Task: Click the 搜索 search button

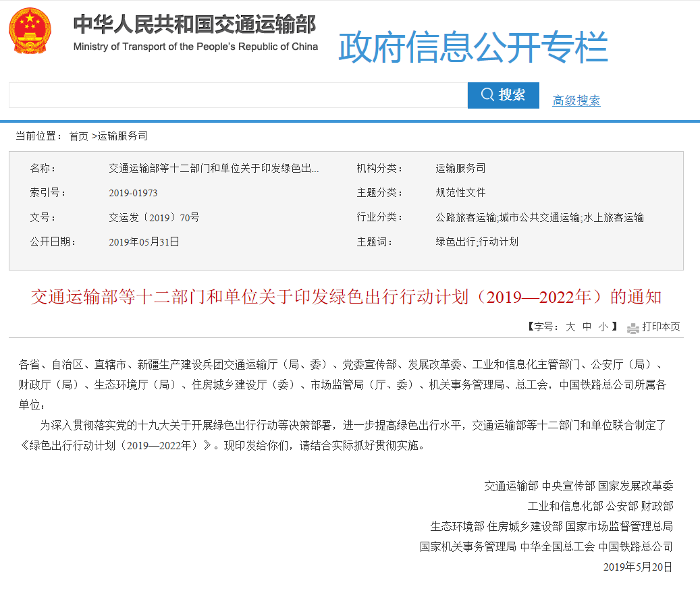Action: (x=503, y=95)
